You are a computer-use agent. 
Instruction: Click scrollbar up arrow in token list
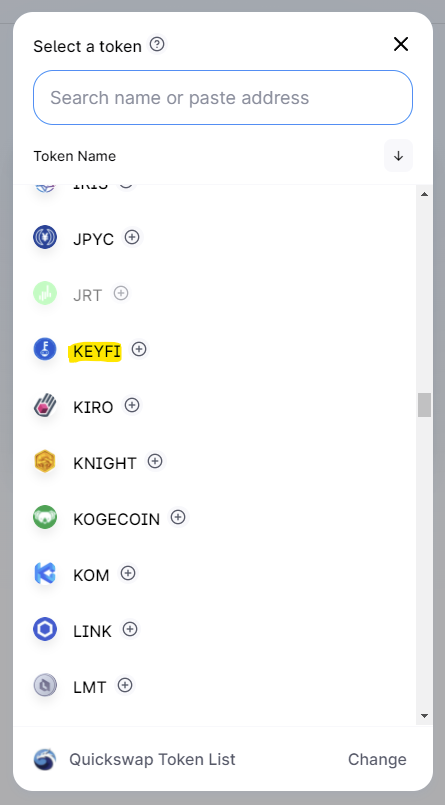(424, 194)
